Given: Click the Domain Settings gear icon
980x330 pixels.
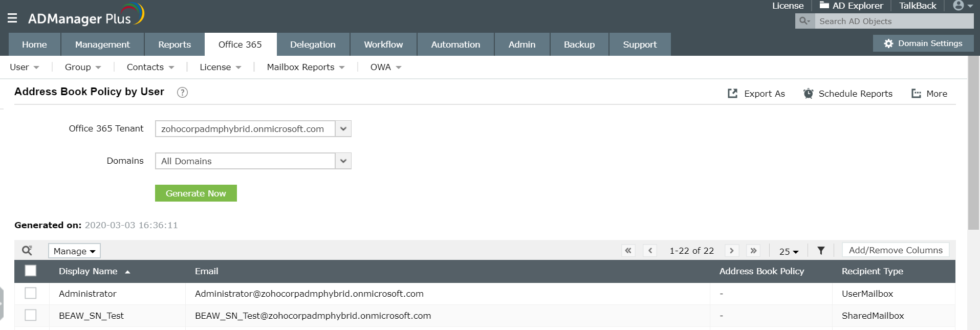Looking at the screenshot, I should point(888,43).
